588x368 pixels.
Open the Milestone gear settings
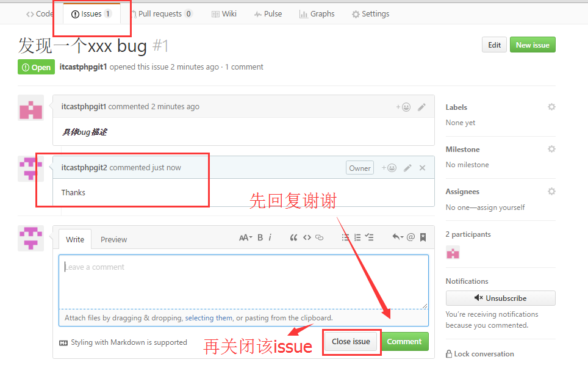551,149
